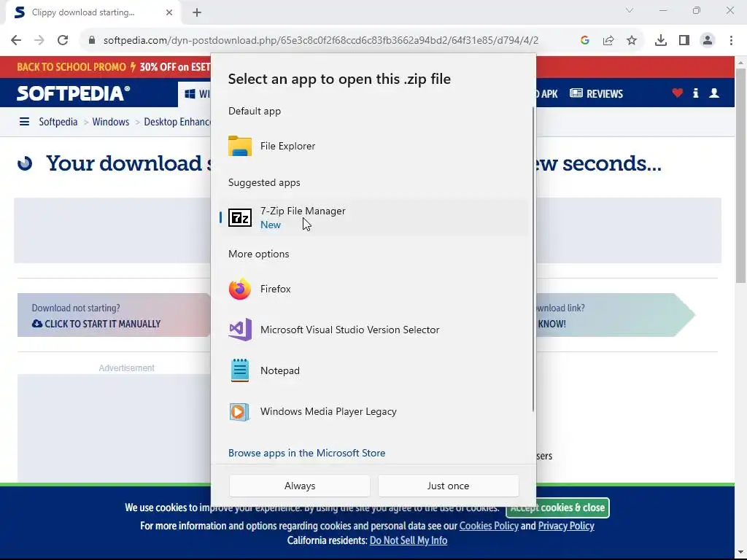Click the dialog app list scrollbar
The image size is (747, 560).
click(533, 260)
